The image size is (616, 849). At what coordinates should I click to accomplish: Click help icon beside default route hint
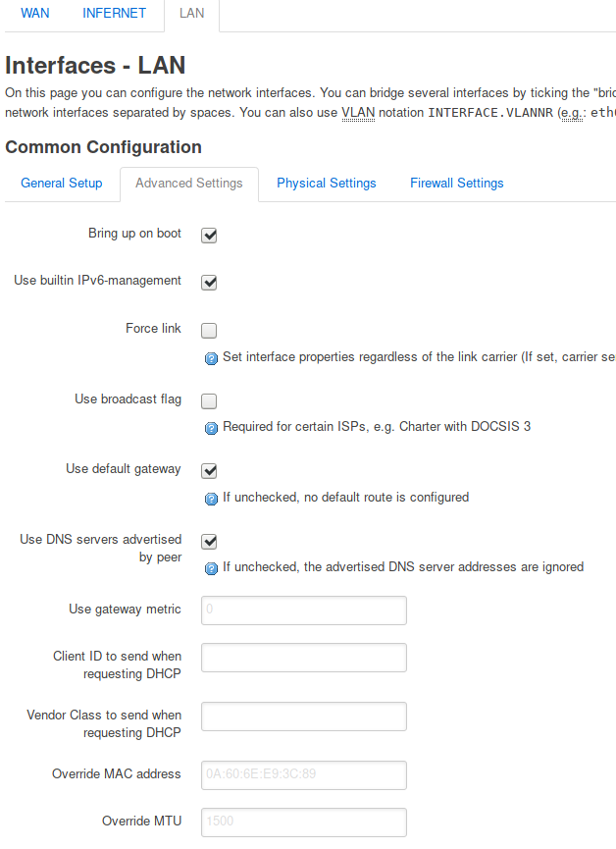[211, 499]
